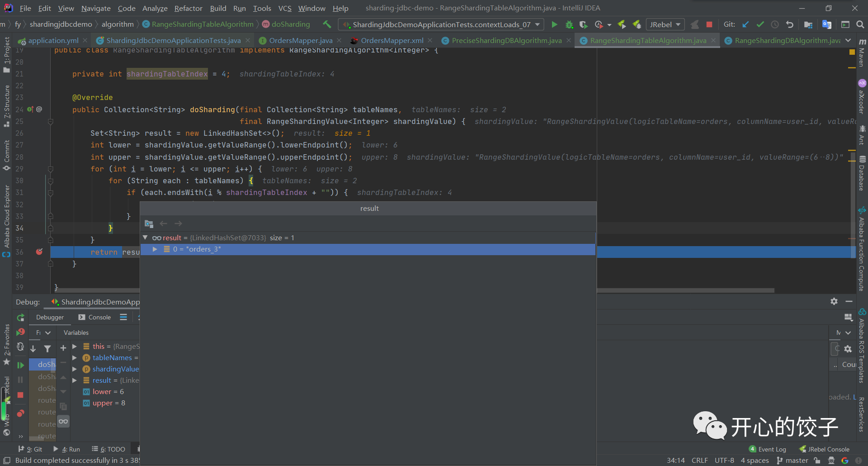
Task: Switch to the application.yml tab
Action: click(x=53, y=40)
